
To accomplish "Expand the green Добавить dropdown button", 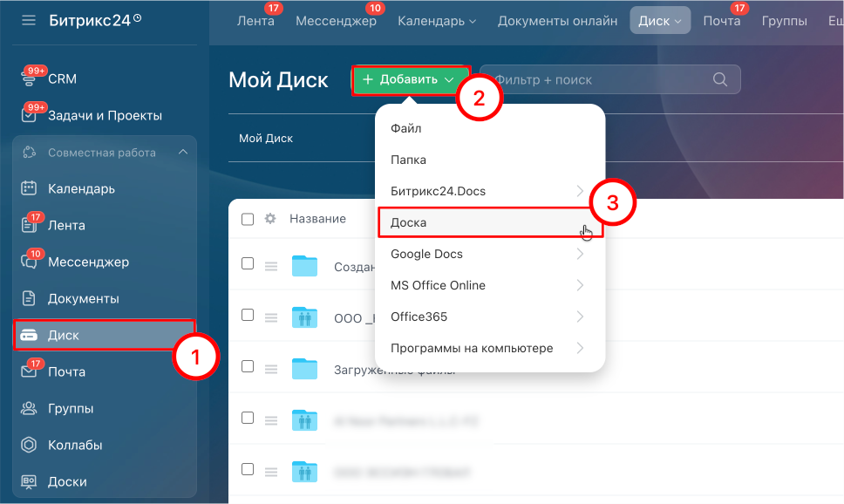I will [x=410, y=79].
